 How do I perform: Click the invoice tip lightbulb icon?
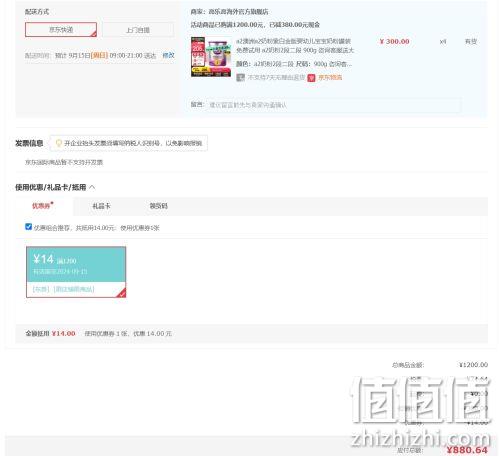59,143
